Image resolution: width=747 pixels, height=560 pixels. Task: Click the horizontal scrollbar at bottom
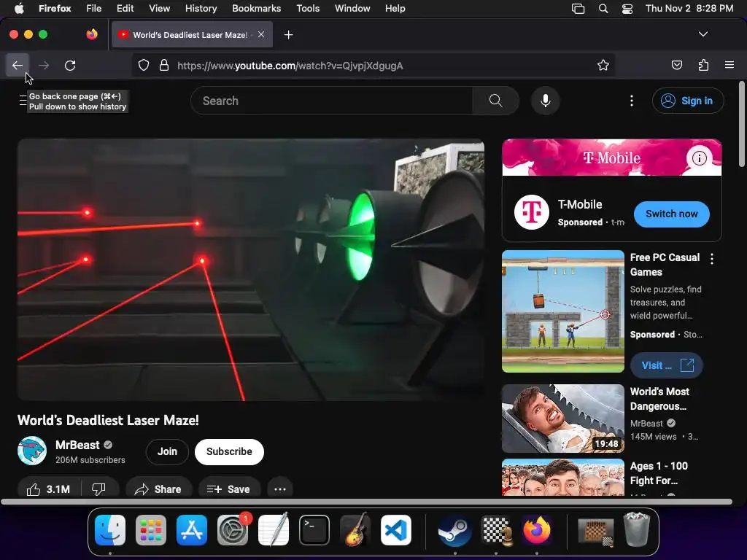(366, 502)
